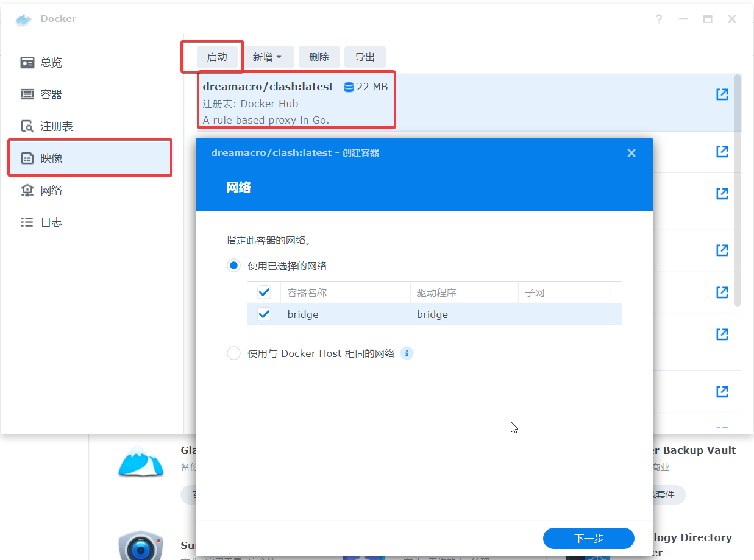The width and height of the screenshot is (754, 560).
Task: Click the 下一步 next button
Action: point(589,539)
